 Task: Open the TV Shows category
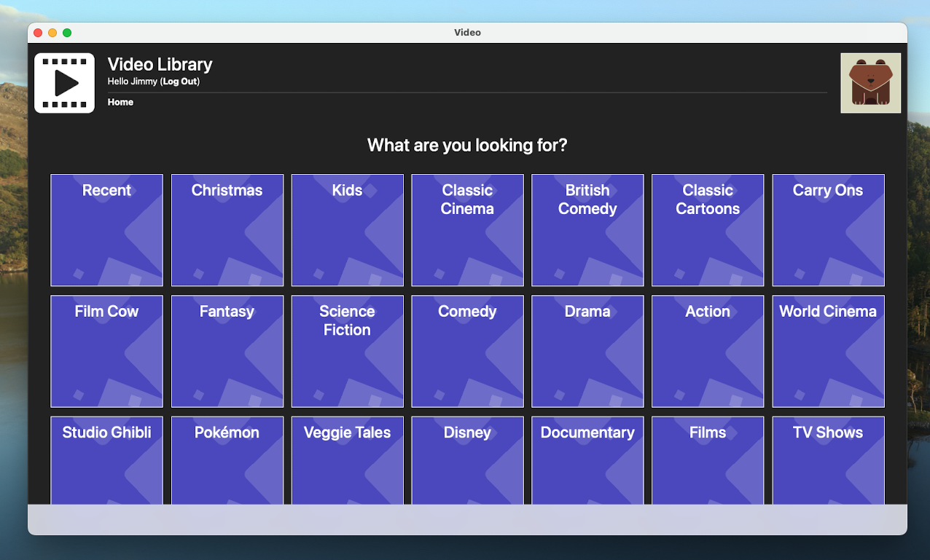tap(828, 460)
